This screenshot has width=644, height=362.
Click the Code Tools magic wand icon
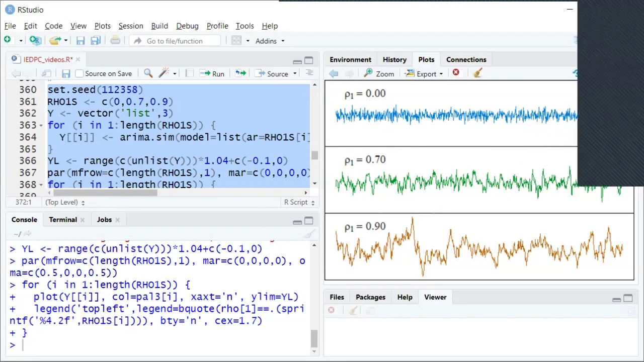[164, 73]
